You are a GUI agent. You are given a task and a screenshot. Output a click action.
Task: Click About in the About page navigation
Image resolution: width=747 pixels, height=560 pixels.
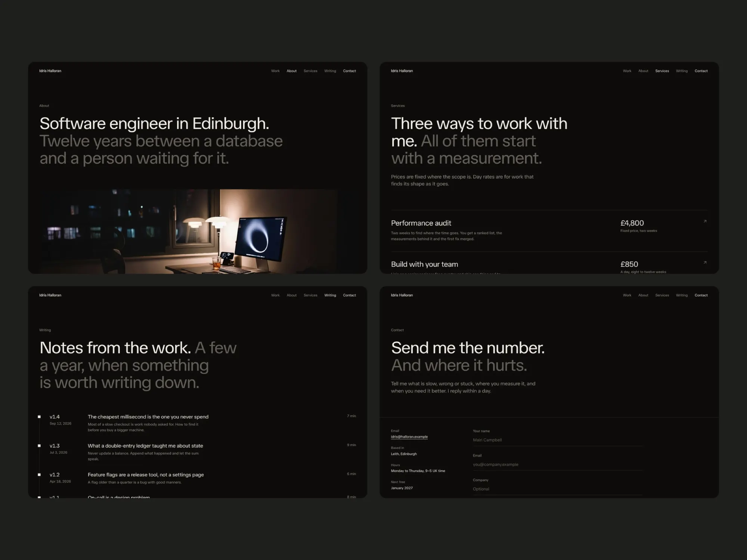point(292,71)
